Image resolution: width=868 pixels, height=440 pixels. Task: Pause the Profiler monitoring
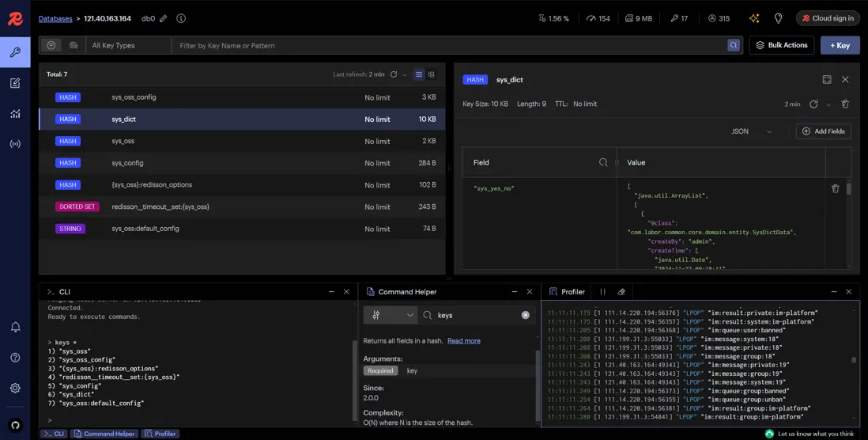[602, 292]
